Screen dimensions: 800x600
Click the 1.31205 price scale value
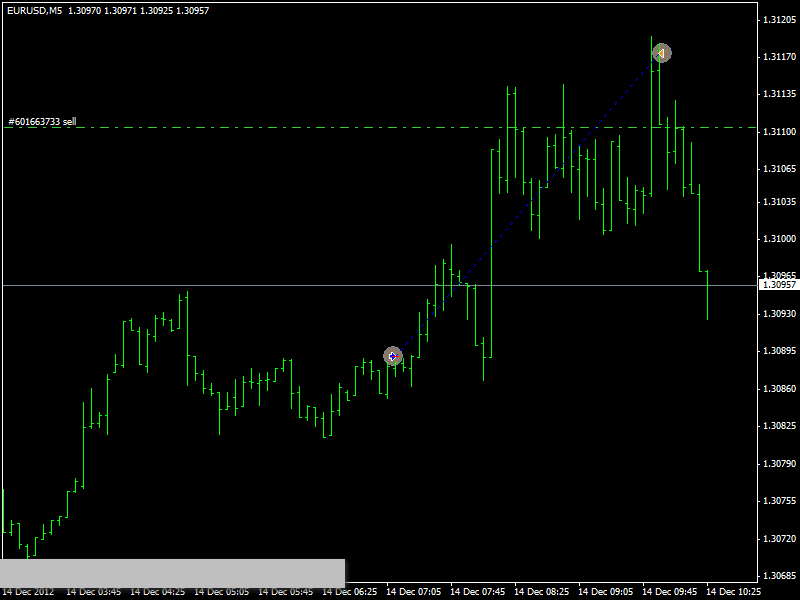click(779, 20)
